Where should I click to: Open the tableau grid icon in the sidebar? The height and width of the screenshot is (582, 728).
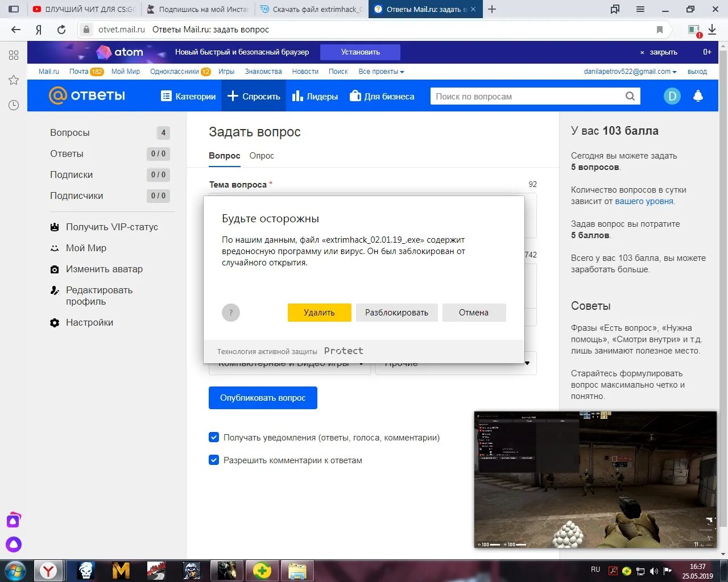pos(14,55)
